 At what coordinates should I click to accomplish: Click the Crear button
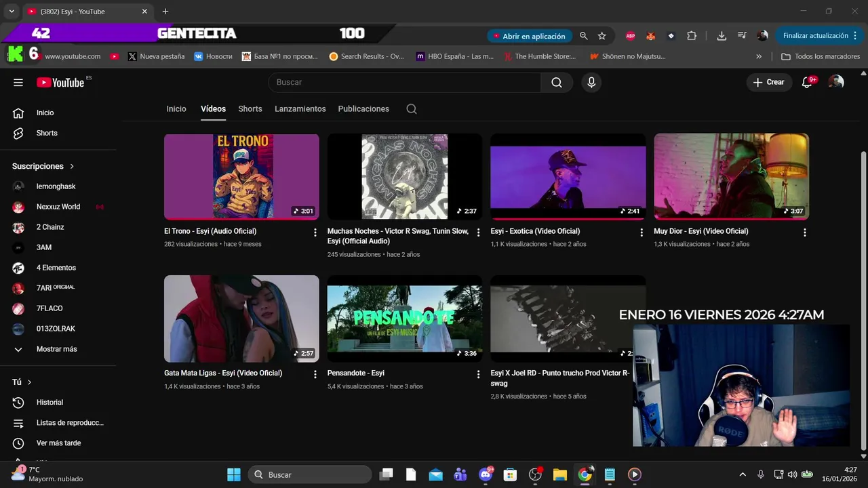click(769, 82)
